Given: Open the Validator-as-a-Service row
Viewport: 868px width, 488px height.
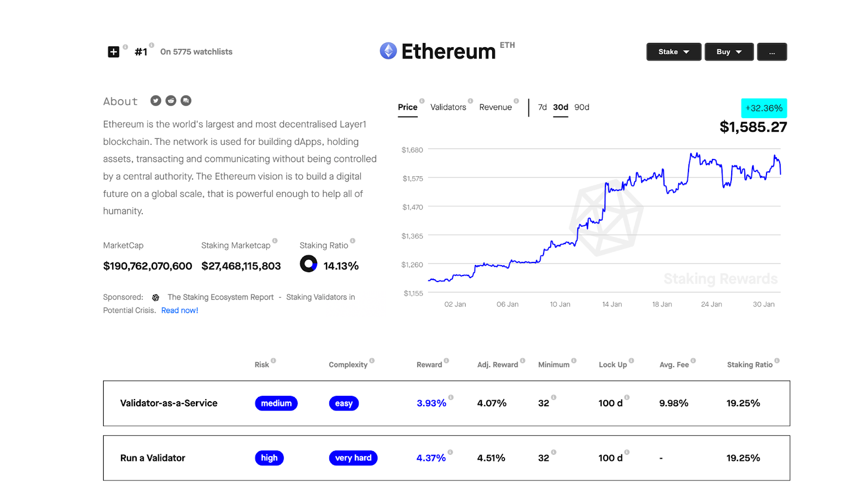Looking at the screenshot, I should point(169,403).
